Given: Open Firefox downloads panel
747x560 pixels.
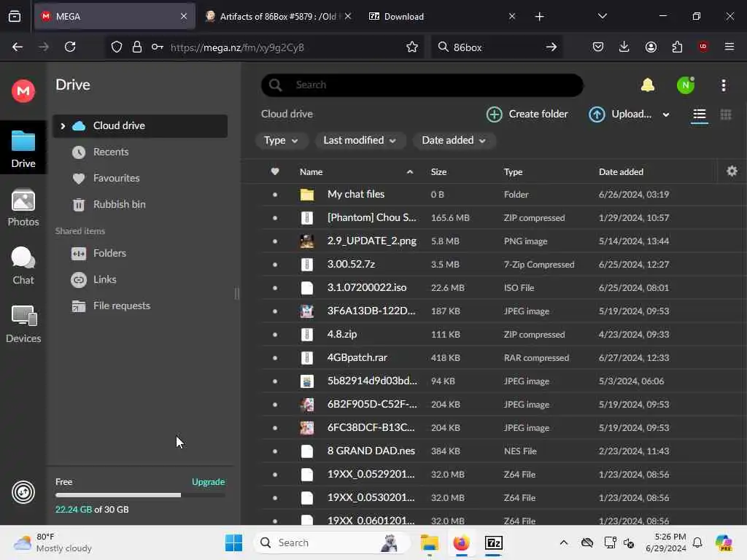Looking at the screenshot, I should click(624, 47).
